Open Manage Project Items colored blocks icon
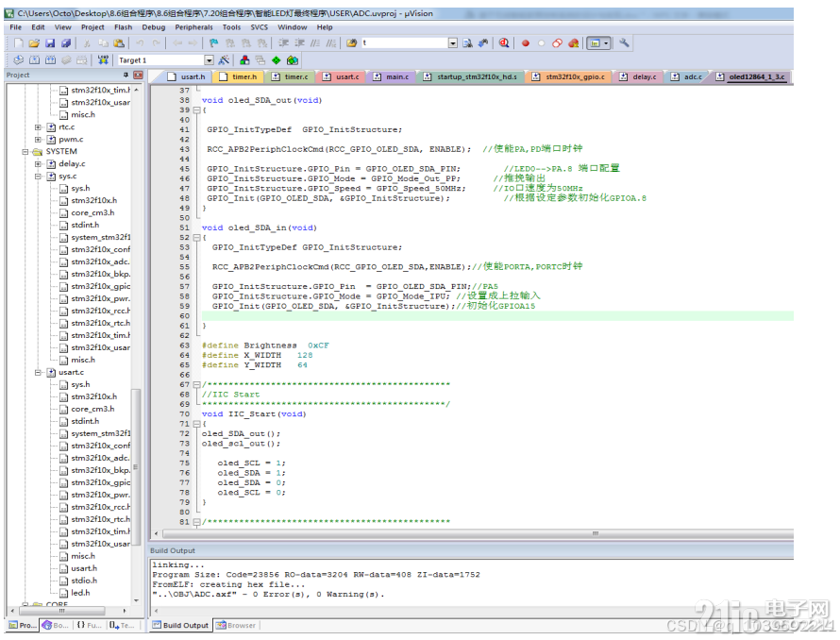 [244, 60]
